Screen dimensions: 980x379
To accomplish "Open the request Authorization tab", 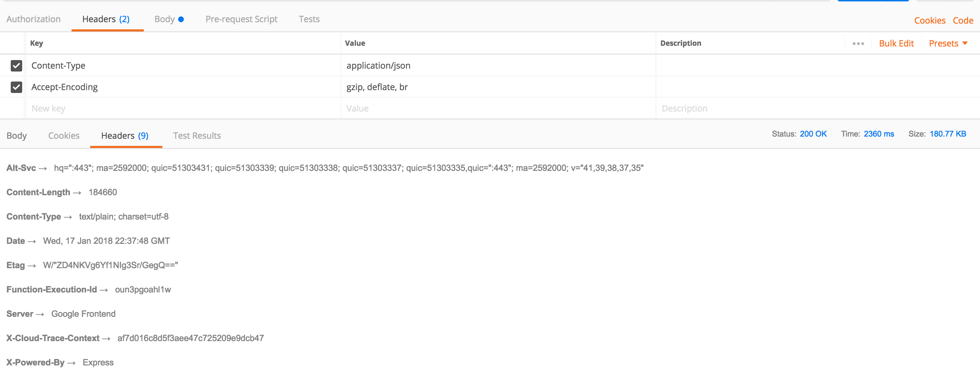I will click(34, 19).
